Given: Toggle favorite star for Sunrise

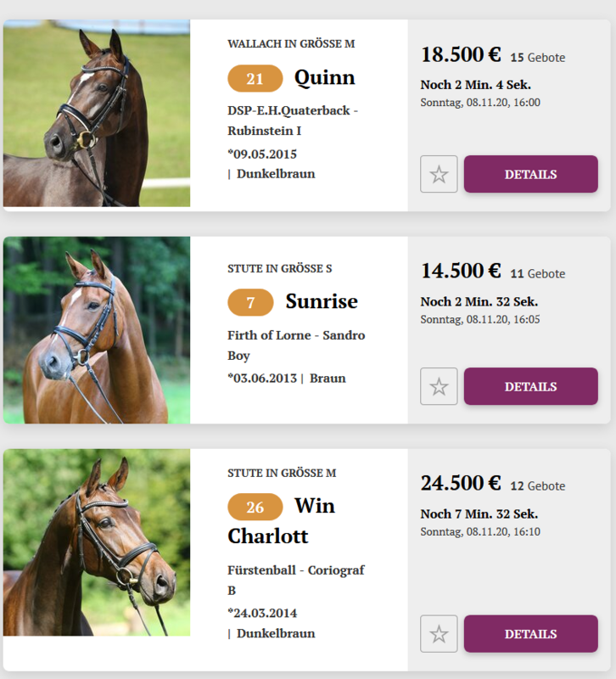Looking at the screenshot, I should [x=439, y=386].
